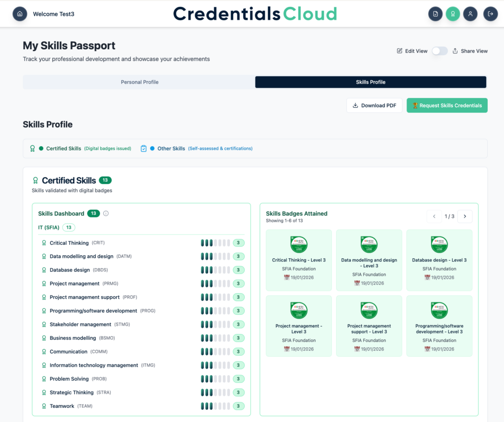Click the IT (SFIA) category label
Viewport: 504px width, 422px height.
click(x=49, y=227)
